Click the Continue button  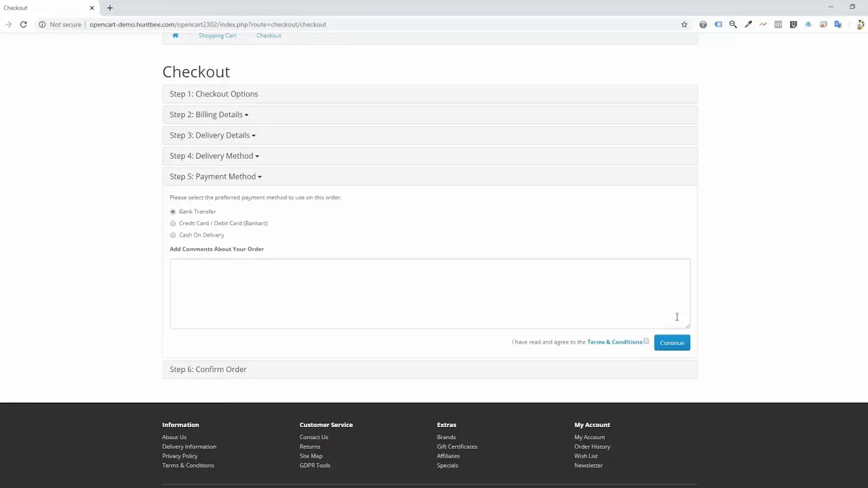[672, 342]
